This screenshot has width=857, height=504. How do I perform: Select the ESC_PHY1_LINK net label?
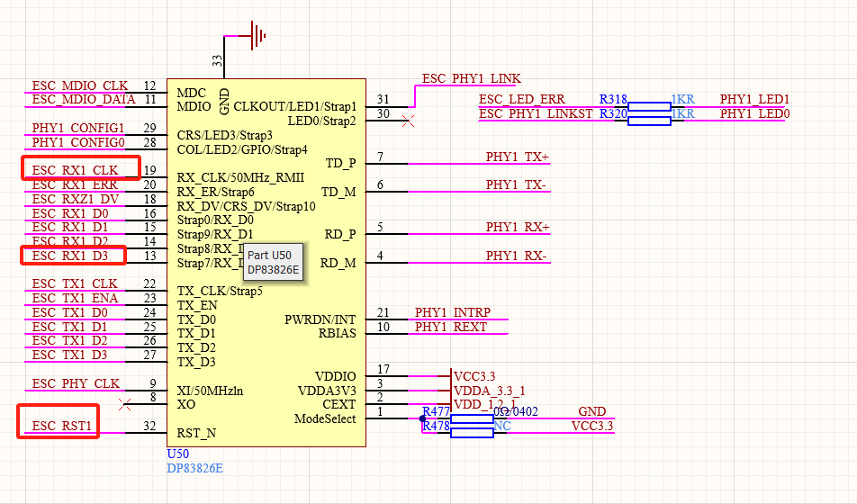point(471,78)
